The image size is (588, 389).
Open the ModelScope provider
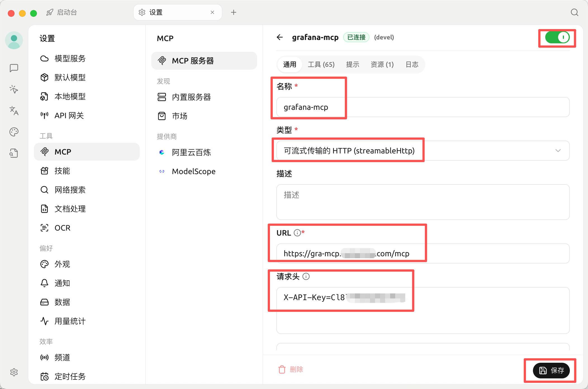204,171
